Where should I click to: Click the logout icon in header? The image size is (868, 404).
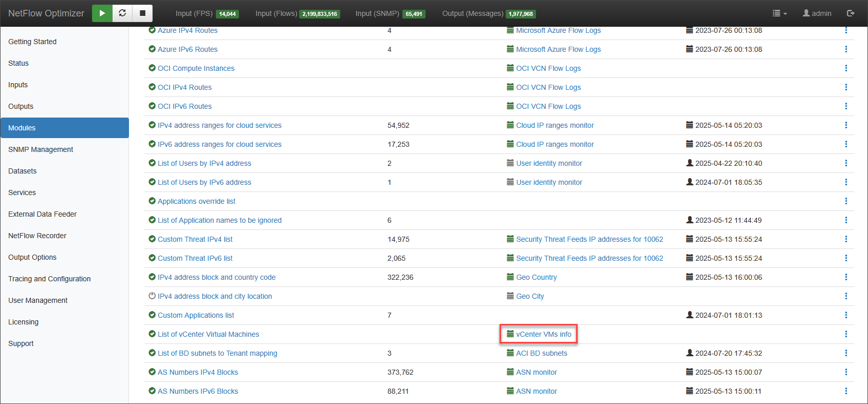pyautogui.click(x=851, y=13)
